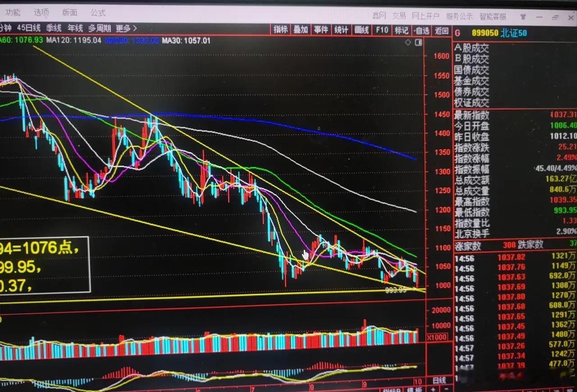
Task: Open F10 company info
Action: [382, 30]
